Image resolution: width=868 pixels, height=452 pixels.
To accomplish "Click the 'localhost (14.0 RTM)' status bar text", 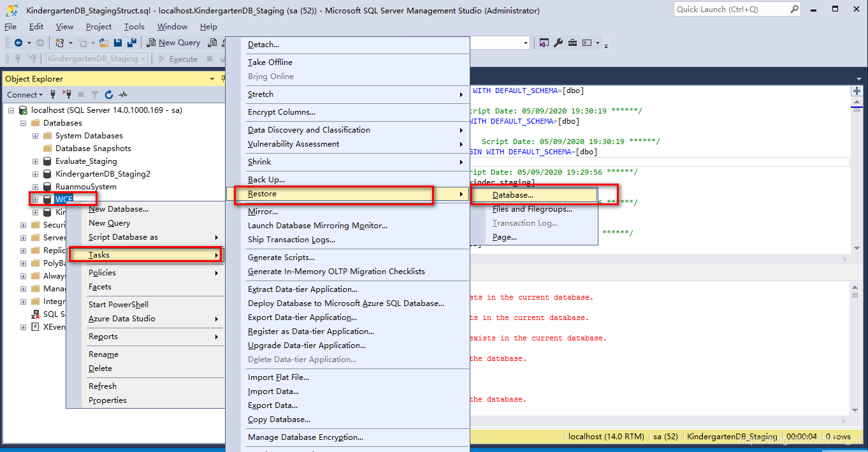I will (x=606, y=437).
